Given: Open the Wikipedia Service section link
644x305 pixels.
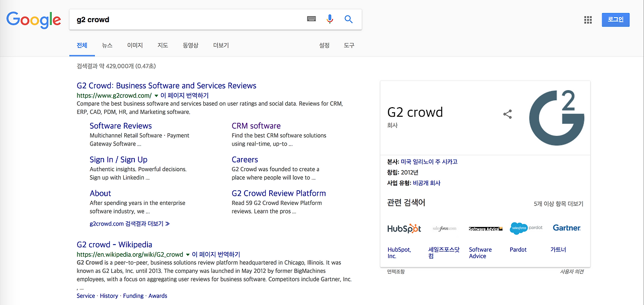Looking at the screenshot, I should point(86,296).
